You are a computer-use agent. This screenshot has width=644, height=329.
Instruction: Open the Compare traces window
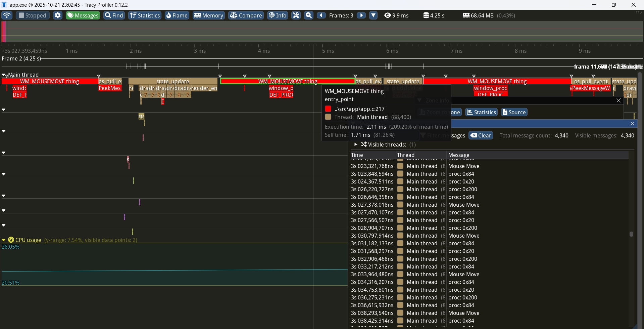[246, 15]
